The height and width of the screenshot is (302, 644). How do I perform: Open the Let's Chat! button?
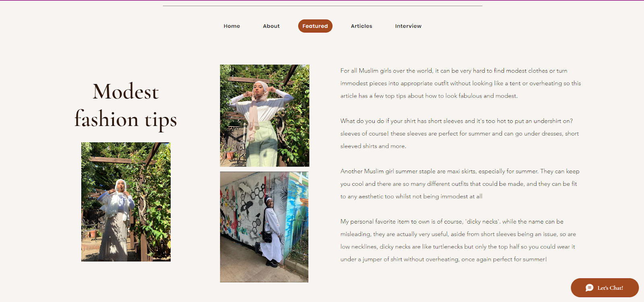[605, 288]
